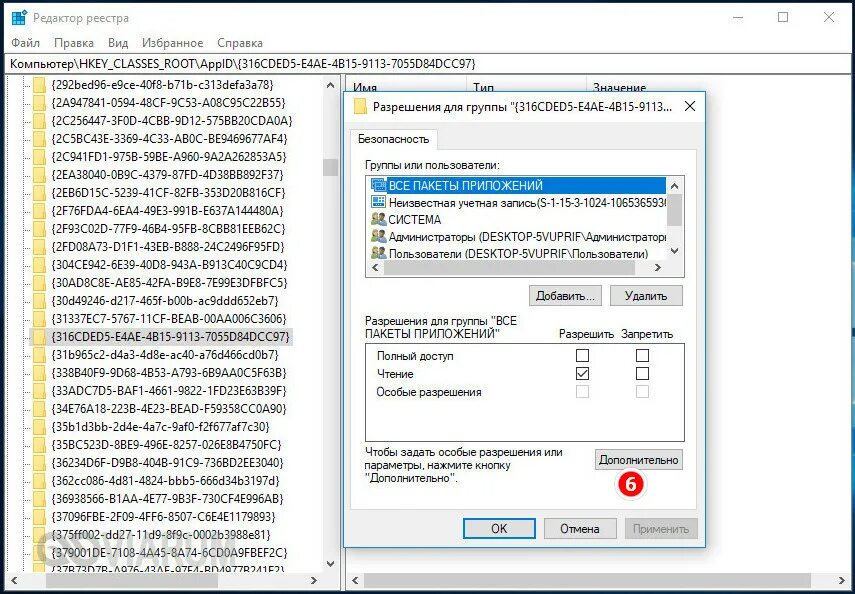Select key {31337EC7-5767-11CF-BEAB-00AA006C3606}
This screenshot has width=855, height=594.
pos(168,319)
